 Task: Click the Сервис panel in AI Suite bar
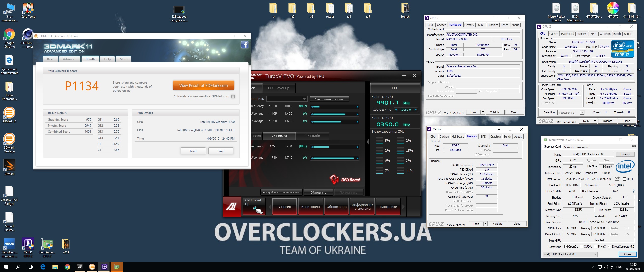point(285,207)
